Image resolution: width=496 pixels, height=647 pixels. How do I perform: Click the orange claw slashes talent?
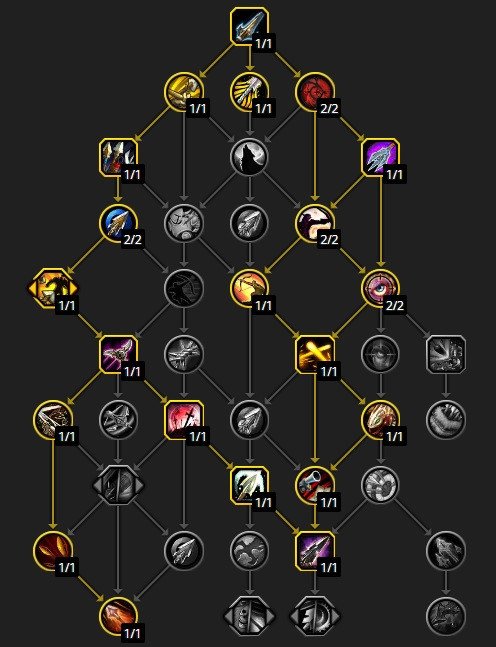click(x=52, y=550)
